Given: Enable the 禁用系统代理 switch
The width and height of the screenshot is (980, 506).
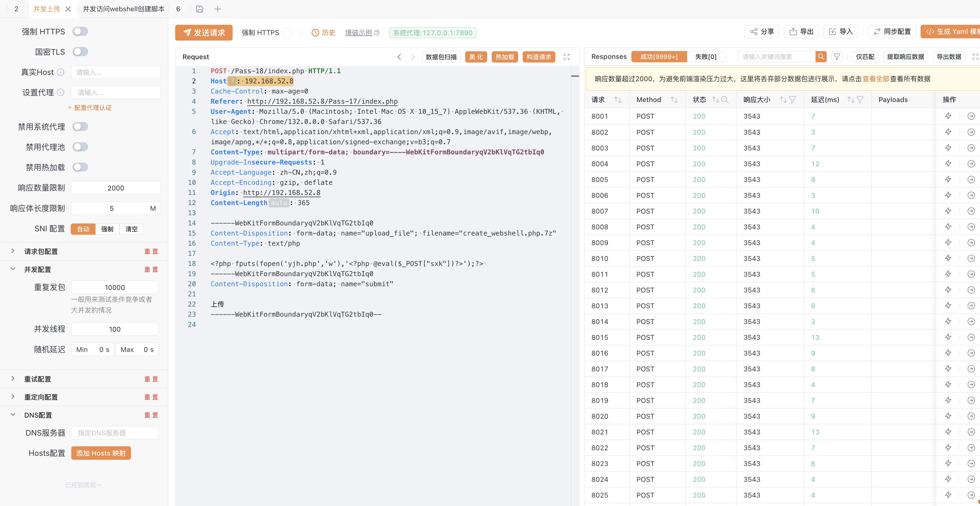Looking at the screenshot, I should point(80,126).
